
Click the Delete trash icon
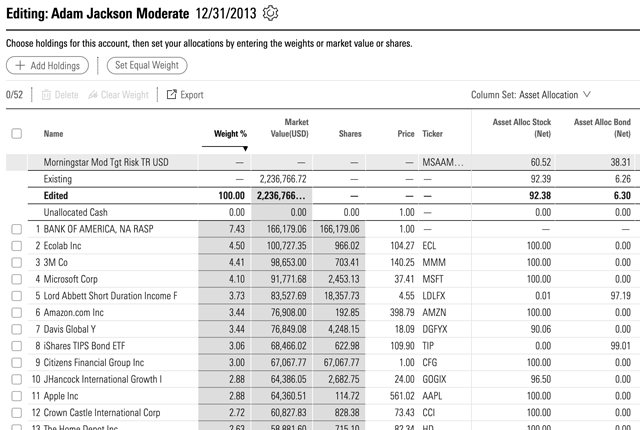[46, 95]
